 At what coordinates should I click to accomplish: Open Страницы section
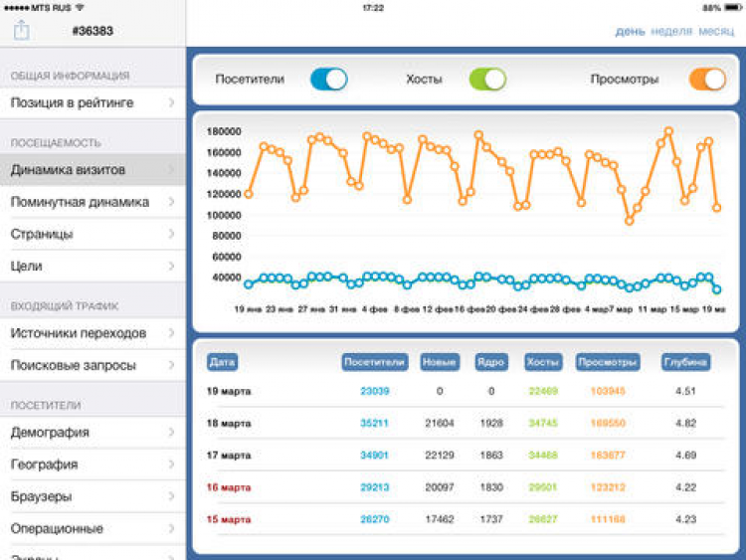tap(93, 234)
